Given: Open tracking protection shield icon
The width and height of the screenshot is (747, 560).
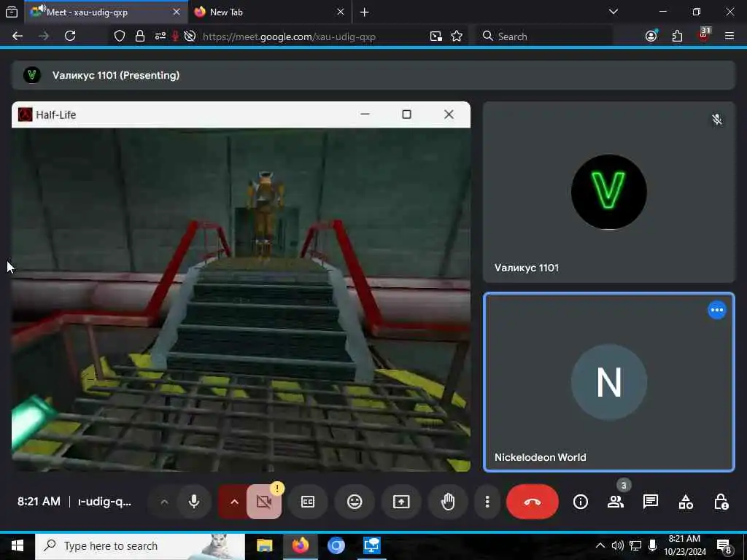Looking at the screenshot, I should (119, 36).
